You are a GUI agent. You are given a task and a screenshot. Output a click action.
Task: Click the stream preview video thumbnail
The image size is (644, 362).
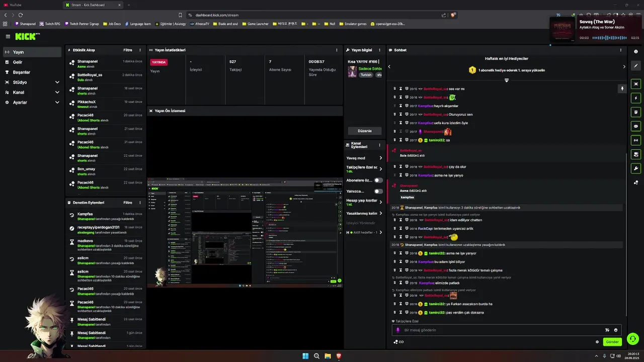click(x=245, y=234)
